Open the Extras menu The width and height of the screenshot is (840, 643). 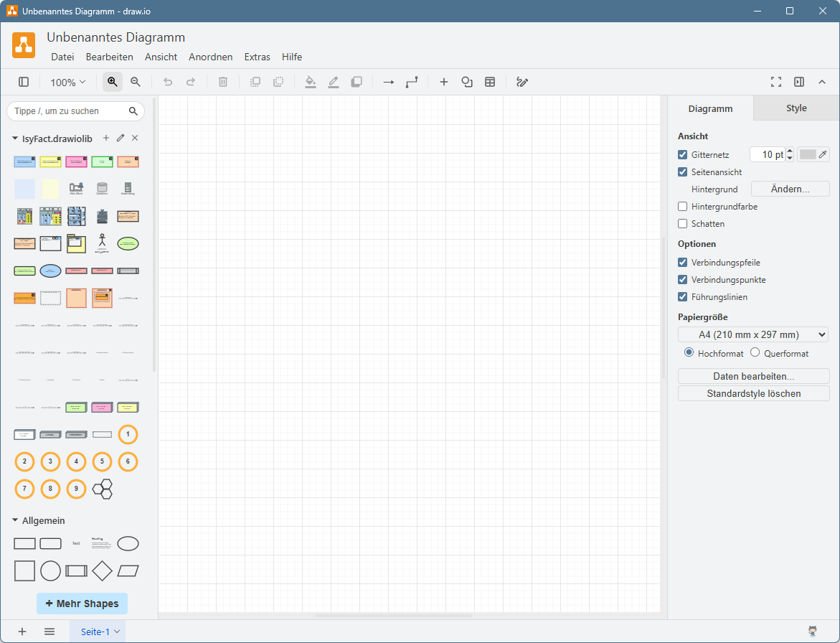tap(257, 57)
